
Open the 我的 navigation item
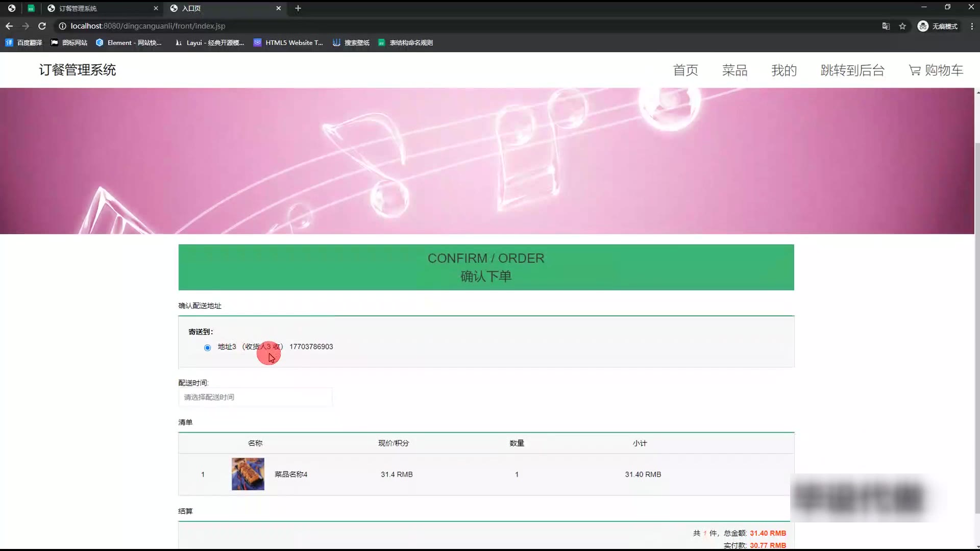784,70
